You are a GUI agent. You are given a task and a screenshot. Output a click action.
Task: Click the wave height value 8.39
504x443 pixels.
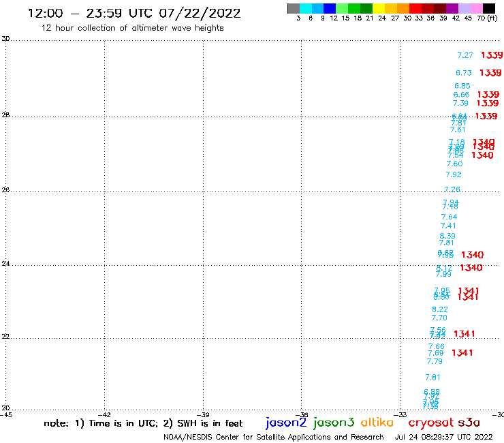click(447, 236)
